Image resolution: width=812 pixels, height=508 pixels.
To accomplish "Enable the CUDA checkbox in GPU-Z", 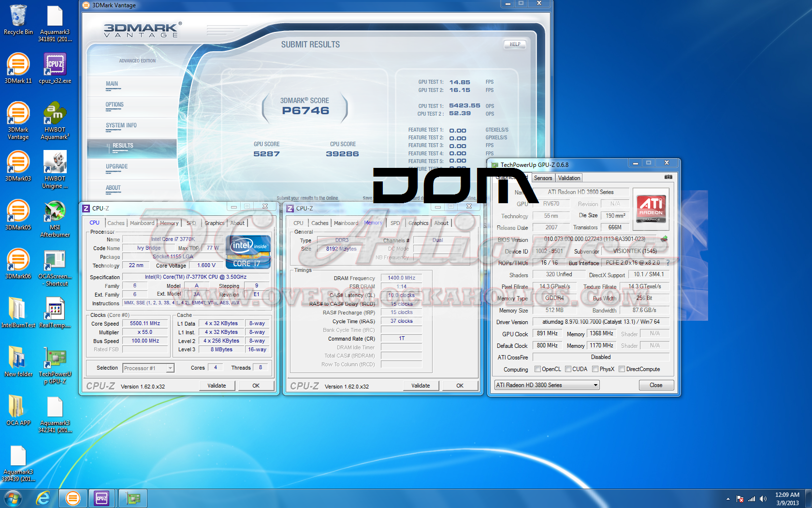I will pyautogui.click(x=568, y=369).
